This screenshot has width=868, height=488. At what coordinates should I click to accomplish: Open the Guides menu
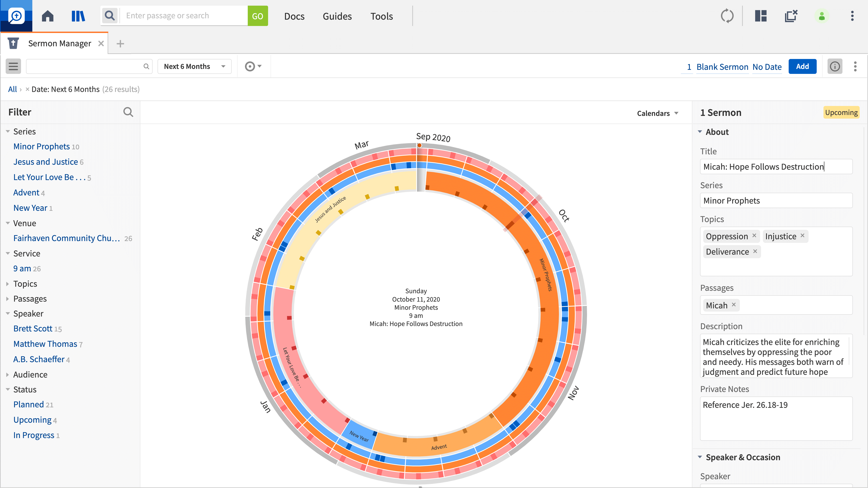click(337, 16)
